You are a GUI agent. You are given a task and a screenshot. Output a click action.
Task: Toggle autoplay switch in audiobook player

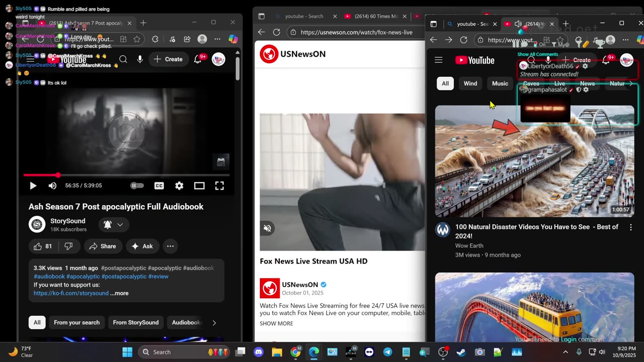[137, 186]
